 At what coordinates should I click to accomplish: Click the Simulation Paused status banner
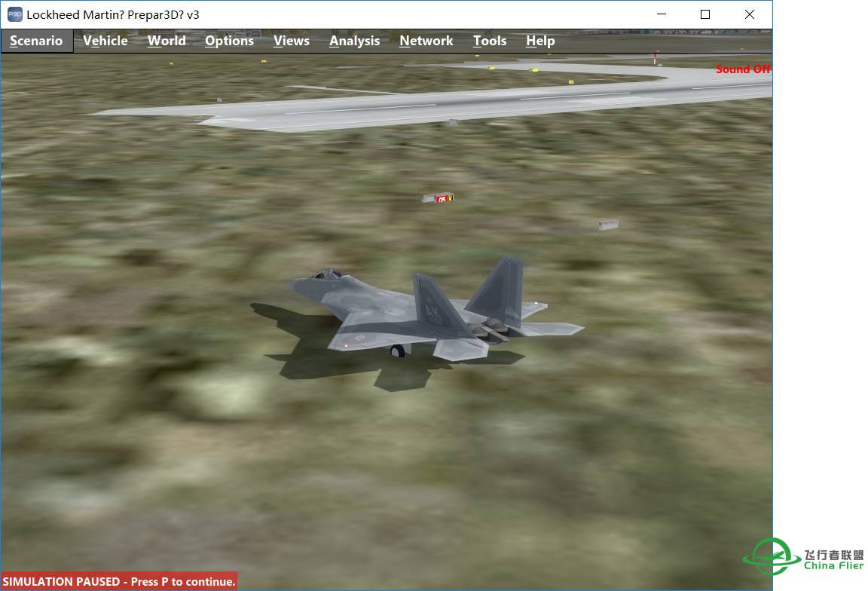coord(119,581)
